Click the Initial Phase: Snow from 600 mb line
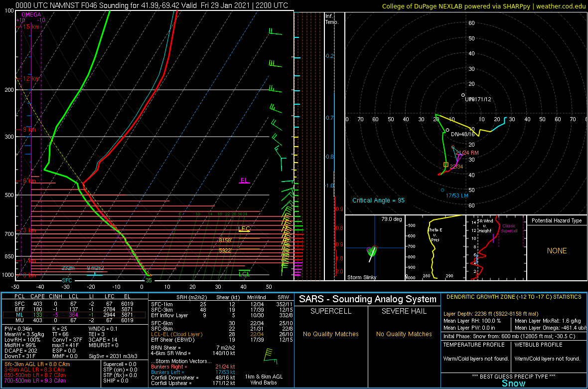The image size is (588, 389). (x=509, y=336)
